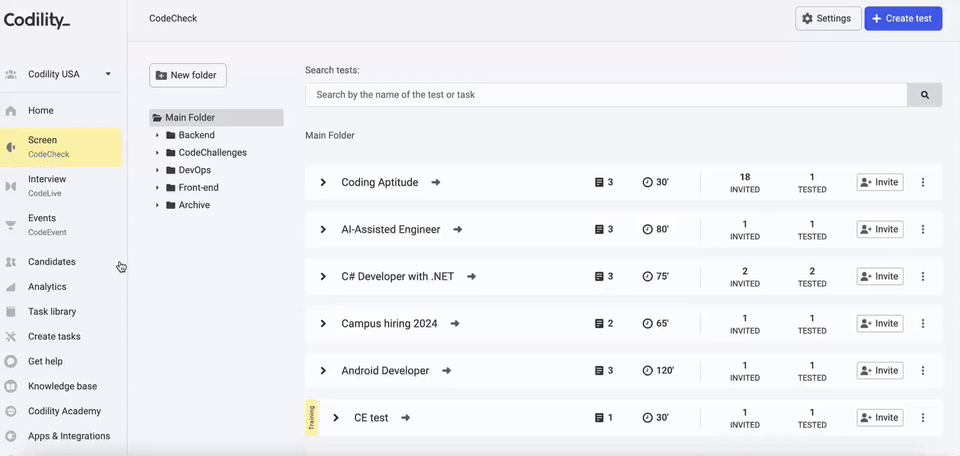The image size is (960, 456).
Task: Expand the Backend folder
Action: [x=157, y=135]
